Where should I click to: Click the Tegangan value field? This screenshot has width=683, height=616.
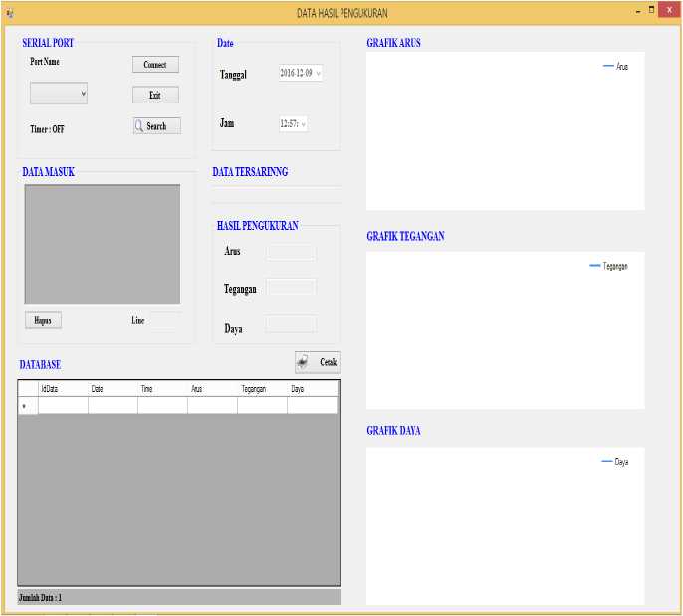tap(291, 287)
